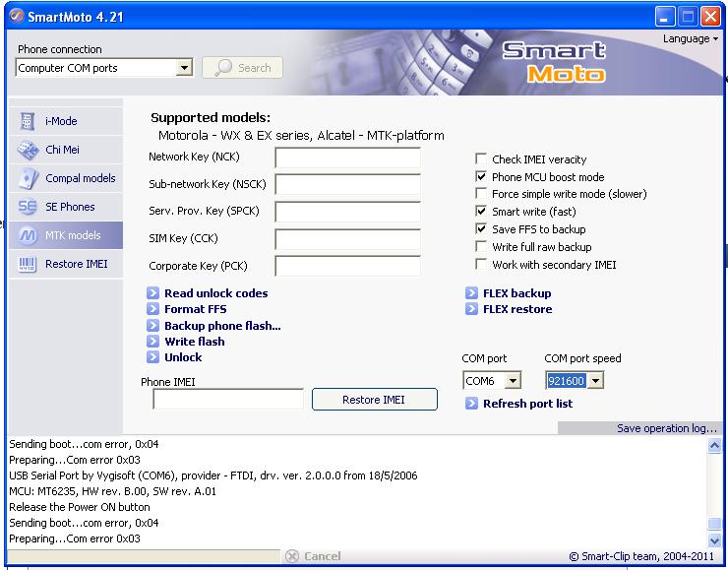This screenshot has height=570, width=728.
Task: Close the SmartMoto window
Action: [x=710, y=17]
